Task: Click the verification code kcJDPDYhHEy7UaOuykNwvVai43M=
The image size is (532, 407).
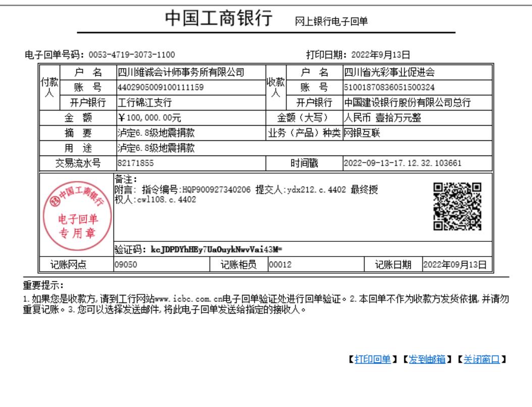Action: [x=217, y=250]
